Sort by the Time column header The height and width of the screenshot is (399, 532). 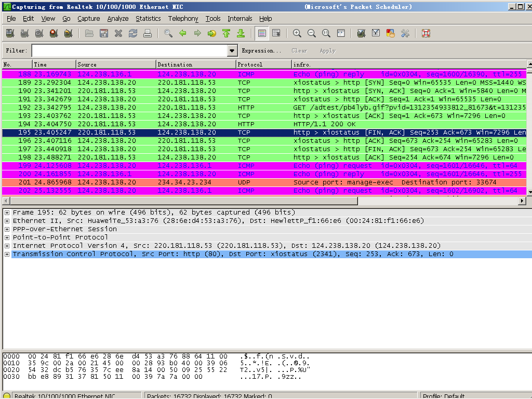[x=54, y=64]
